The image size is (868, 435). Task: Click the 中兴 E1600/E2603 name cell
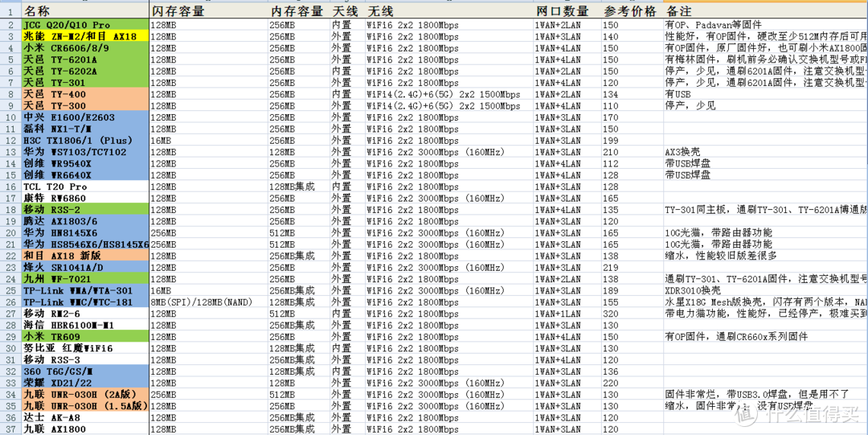[85, 117]
